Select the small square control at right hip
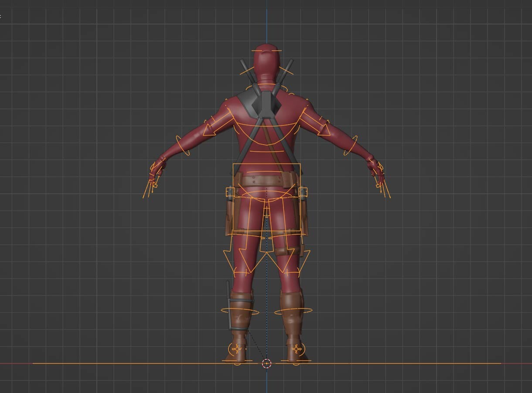Screen dimensions: 532x393 click(x=303, y=192)
